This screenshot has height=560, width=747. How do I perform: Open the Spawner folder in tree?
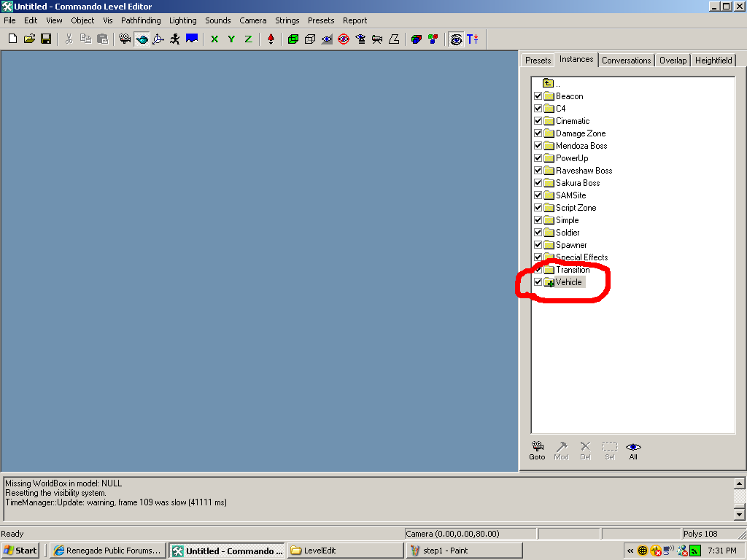click(x=570, y=245)
